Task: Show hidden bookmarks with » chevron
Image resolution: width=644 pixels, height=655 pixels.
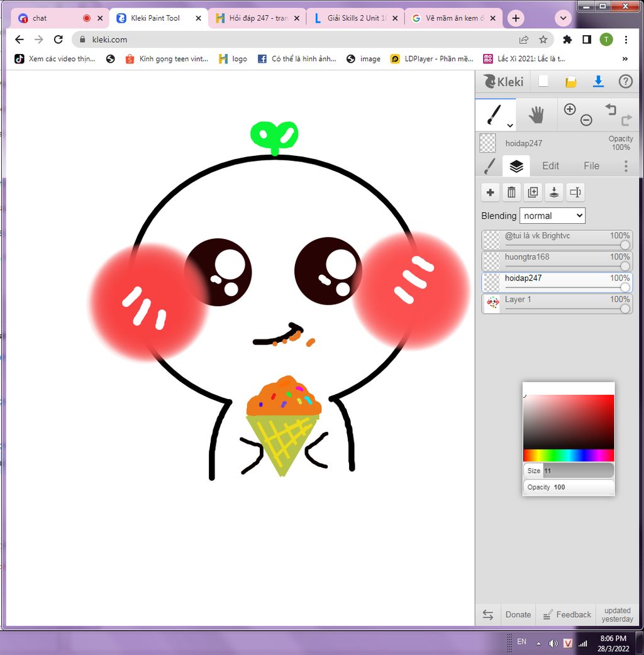Action: pyautogui.click(x=625, y=58)
